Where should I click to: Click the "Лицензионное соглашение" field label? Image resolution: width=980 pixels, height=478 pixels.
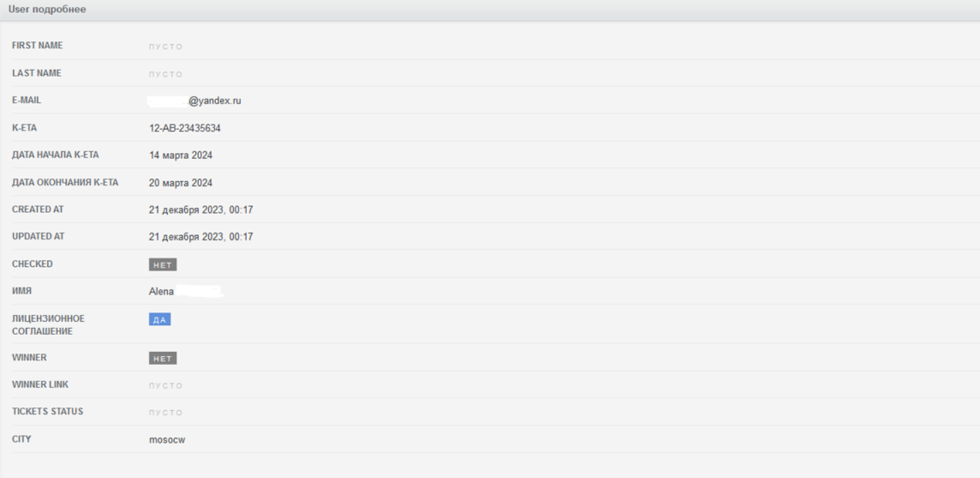click(49, 325)
